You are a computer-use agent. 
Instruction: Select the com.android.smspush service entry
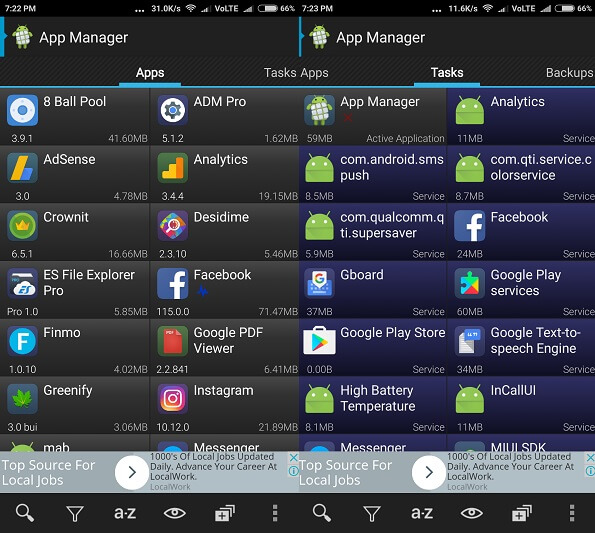click(373, 174)
